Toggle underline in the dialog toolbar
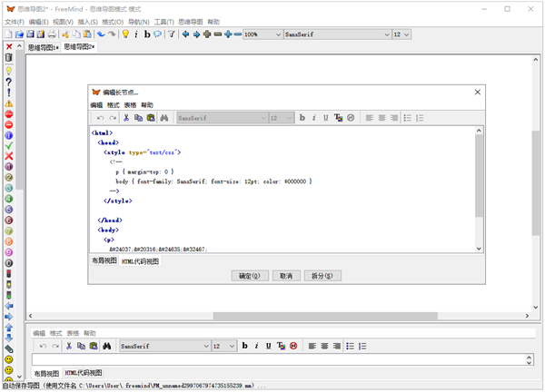545x392 pixels. point(326,118)
